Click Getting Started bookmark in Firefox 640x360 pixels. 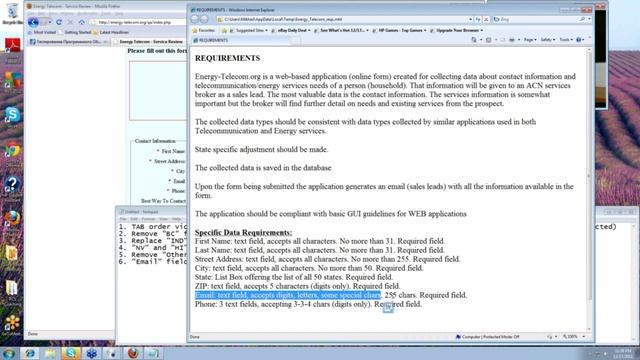75,32
